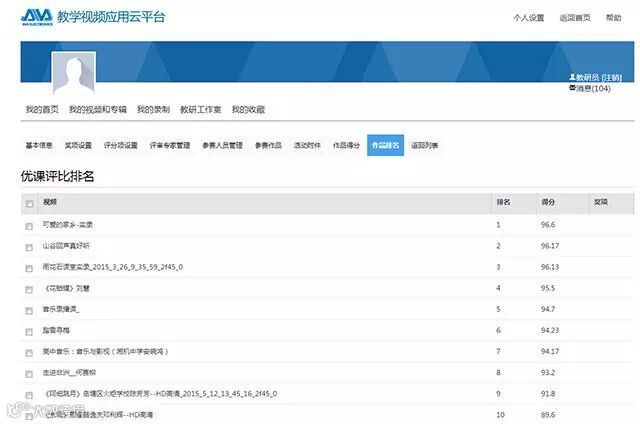Click the score 91.8 cell

pos(548,394)
